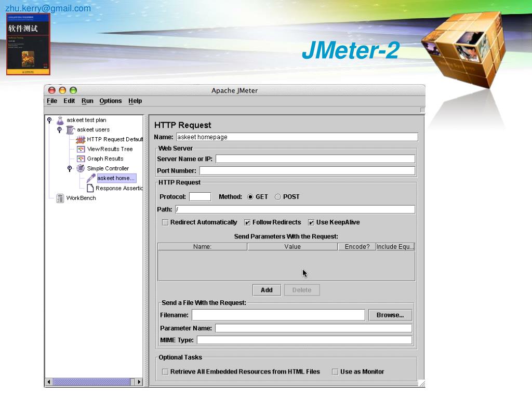Toggle the Use KeepAlive checkbox
The image size is (532, 399).
point(311,222)
